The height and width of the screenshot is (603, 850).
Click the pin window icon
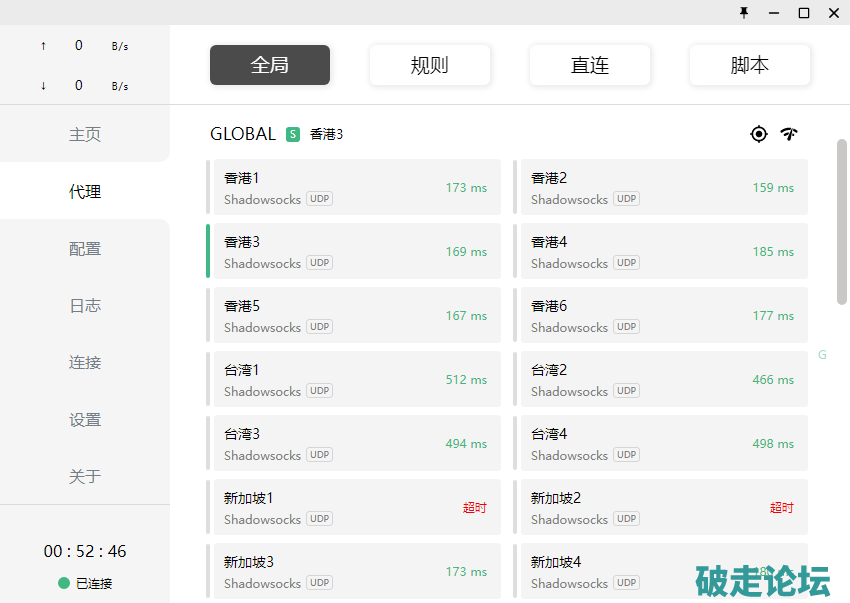(744, 13)
